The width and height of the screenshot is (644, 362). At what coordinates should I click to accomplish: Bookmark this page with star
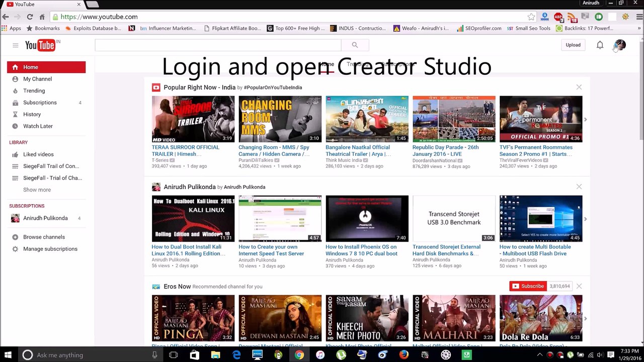(x=531, y=17)
